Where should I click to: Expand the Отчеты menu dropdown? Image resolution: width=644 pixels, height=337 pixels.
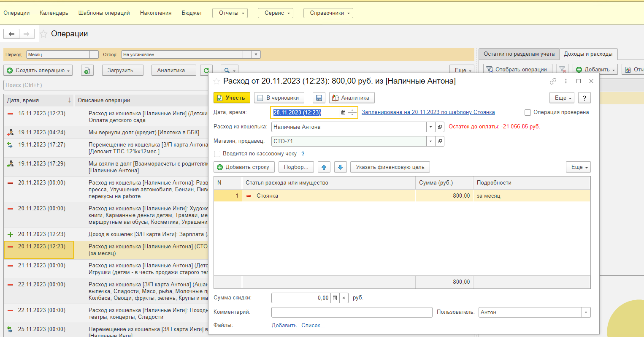coord(230,13)
